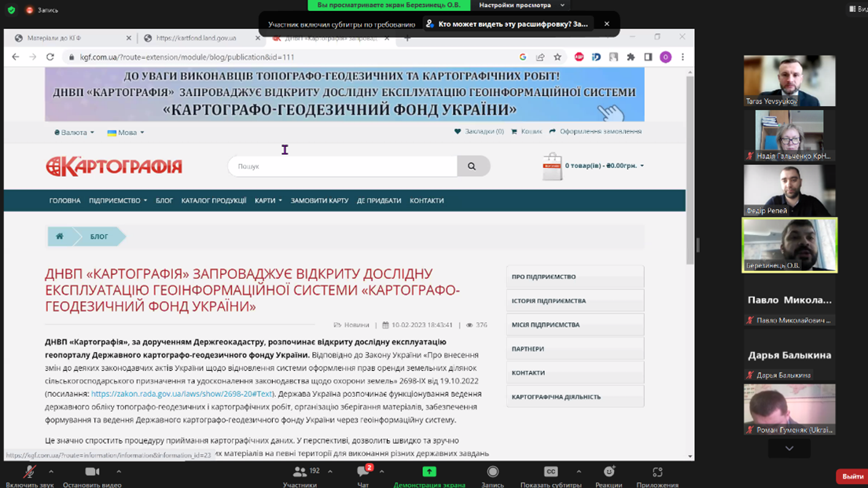Unmute microphone in Zoom toolbar
This screenshot has width=868, height=488.
click(29, 472)
